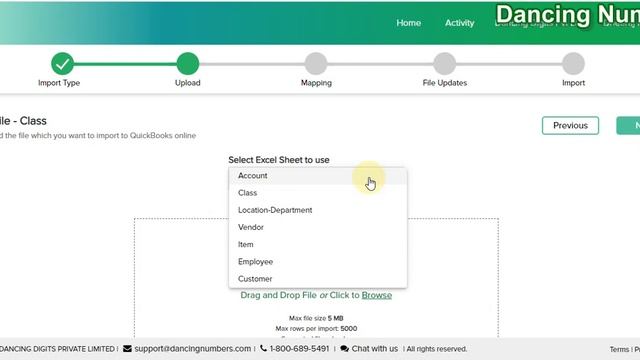Open the Chat with us link

(375, 349)
